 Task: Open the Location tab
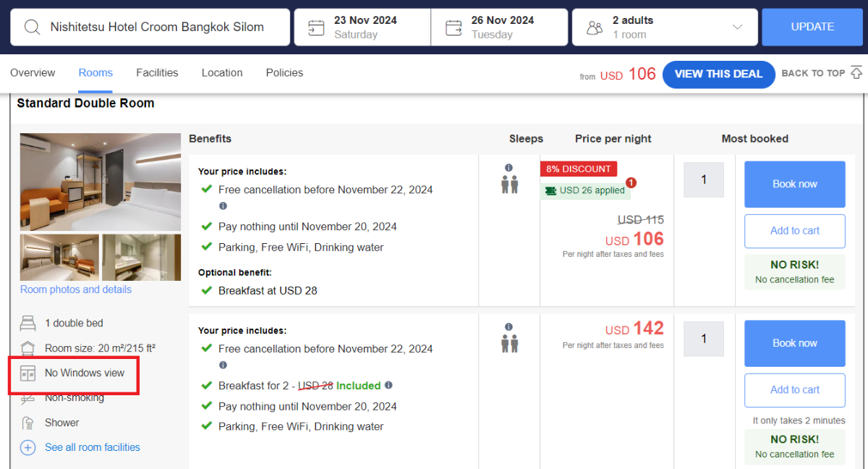(222, 72)
